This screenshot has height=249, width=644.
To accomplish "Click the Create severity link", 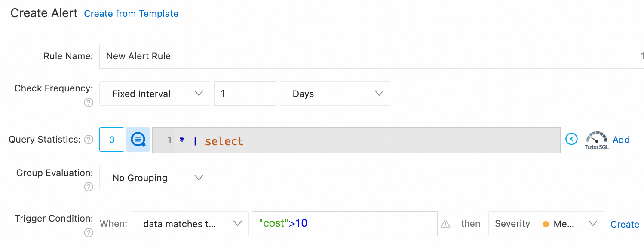I will pos(625,224).
